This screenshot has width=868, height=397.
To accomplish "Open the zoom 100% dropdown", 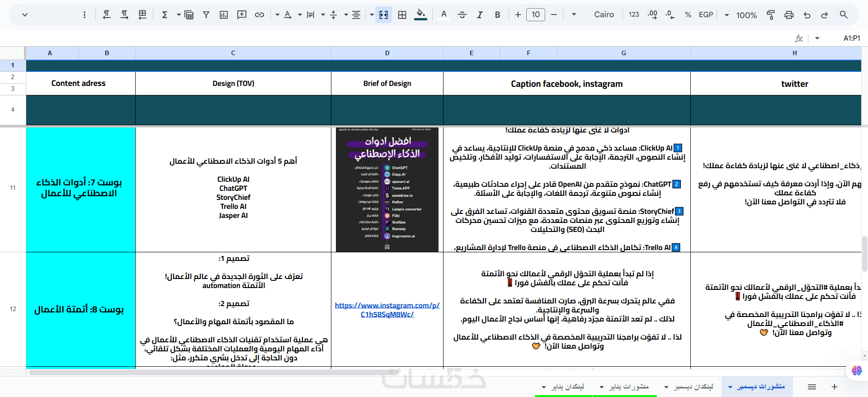I will tap(741, 15).
